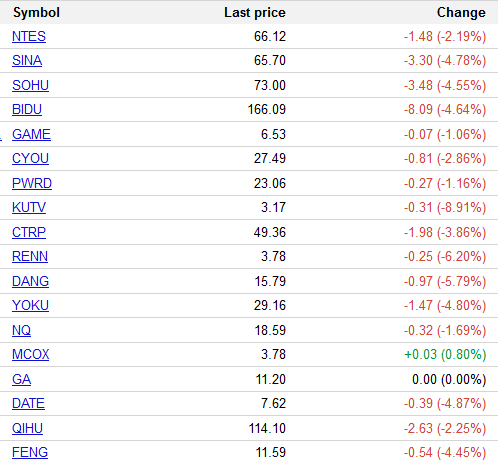Image resolution: width=498 pixels, height=462 pixels.
Task: Sort by the Change column header
Action: pos(461,13)
